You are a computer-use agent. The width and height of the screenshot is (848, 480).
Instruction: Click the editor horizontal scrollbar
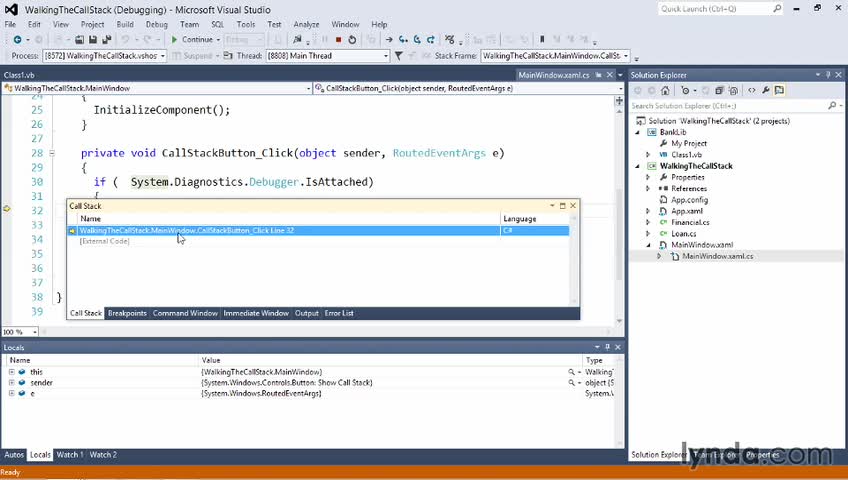pyautogui.click(x=327, y=332)
